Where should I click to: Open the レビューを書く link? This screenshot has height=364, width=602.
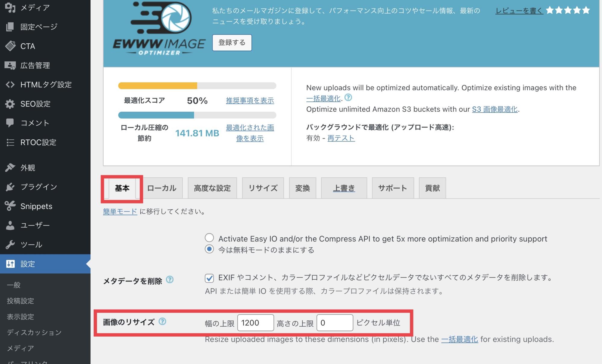519,11
